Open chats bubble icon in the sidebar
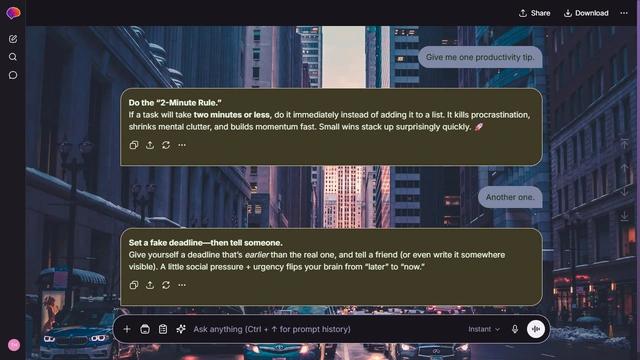The image size is (640, 360). [13, 75]
